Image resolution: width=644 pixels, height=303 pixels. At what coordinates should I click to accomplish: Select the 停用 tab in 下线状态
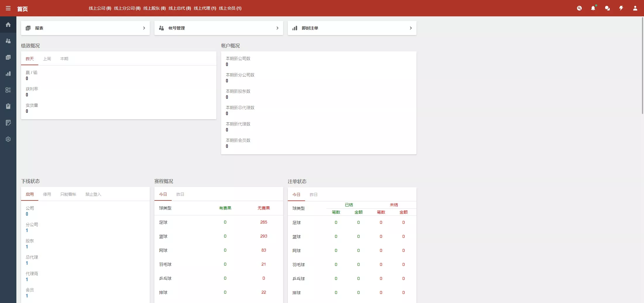(x=47, y=194)
